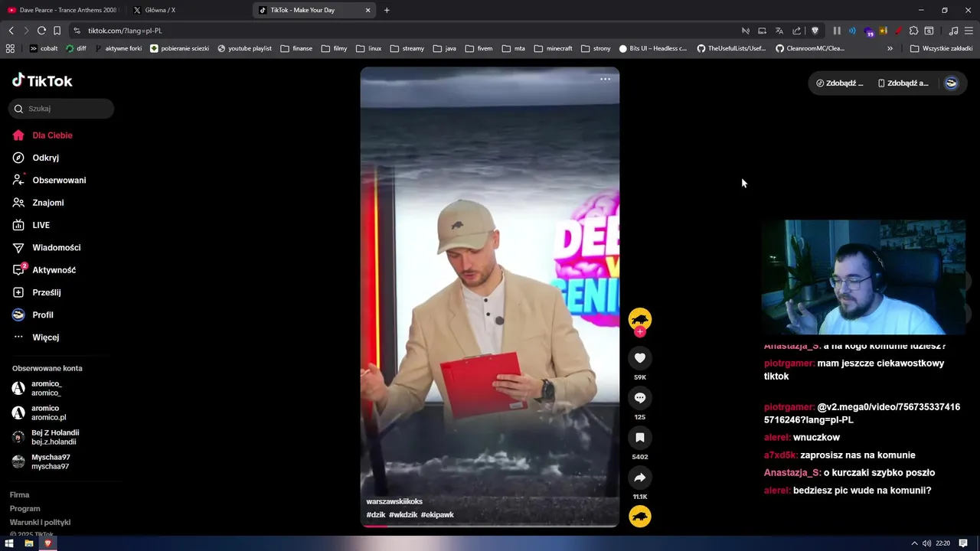Viewport: 980px width, 551px height.
Task: Click the second Zdobądź a... button
Action: (903, 83)
